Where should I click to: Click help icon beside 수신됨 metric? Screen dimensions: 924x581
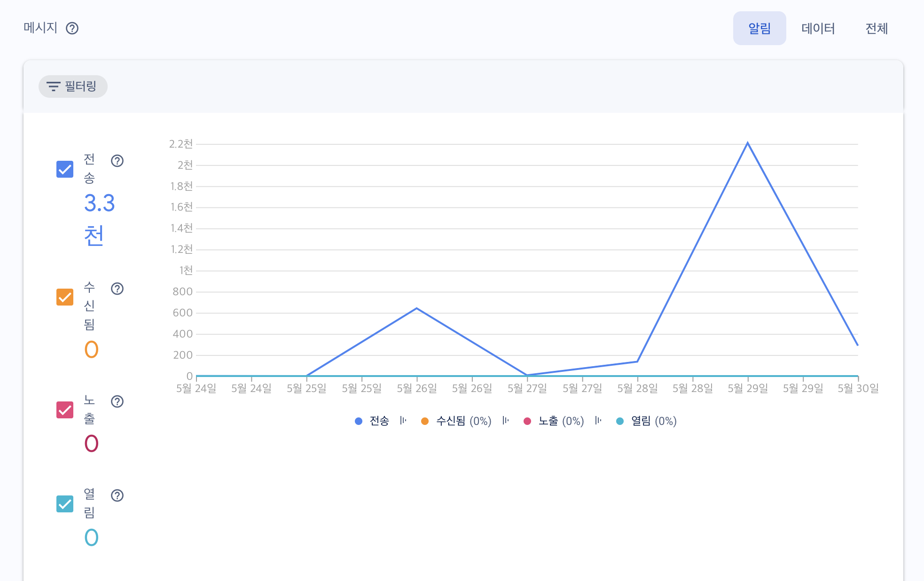point(117,289)
